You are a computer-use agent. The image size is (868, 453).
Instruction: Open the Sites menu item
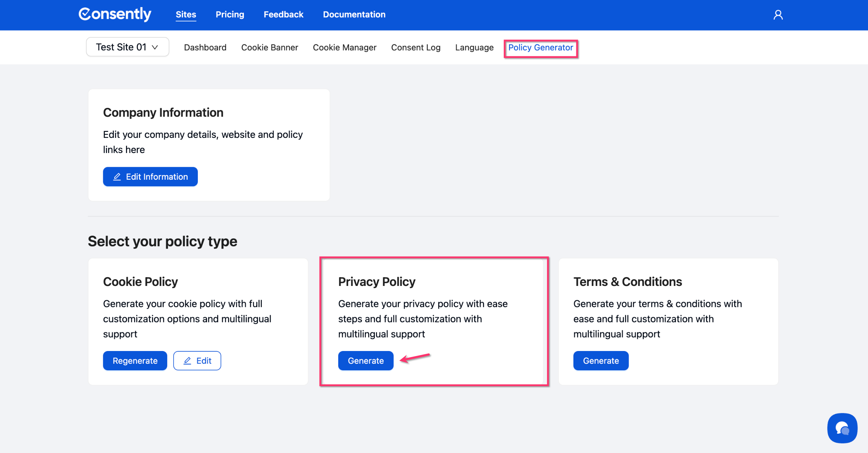(x=186, y=14)
